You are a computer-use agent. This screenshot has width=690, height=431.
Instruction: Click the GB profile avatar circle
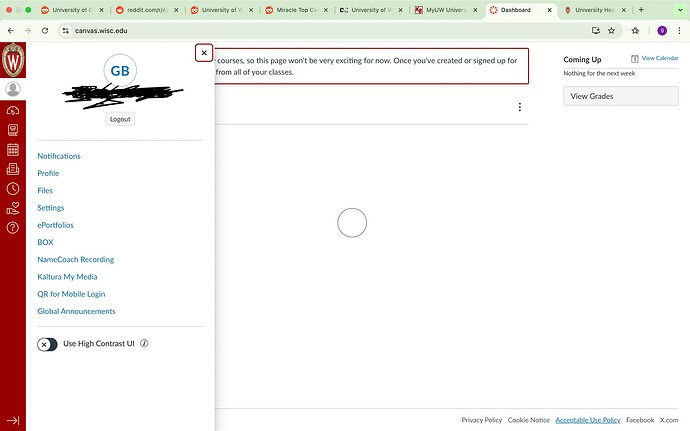tap(120, 70)
